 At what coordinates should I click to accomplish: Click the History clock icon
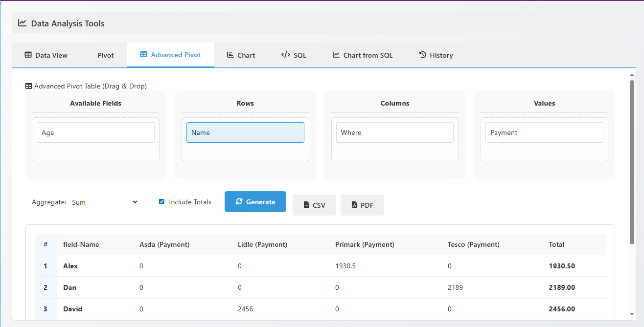(x=422, y=55)
